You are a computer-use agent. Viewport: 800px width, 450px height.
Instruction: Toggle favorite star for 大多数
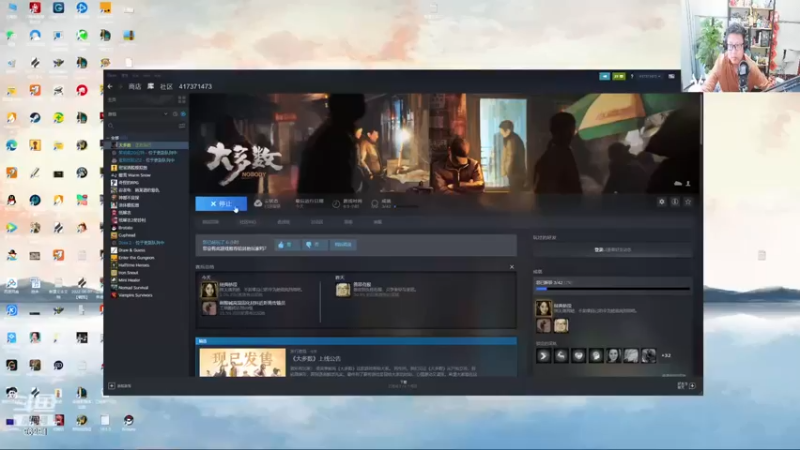pos(688,202)
